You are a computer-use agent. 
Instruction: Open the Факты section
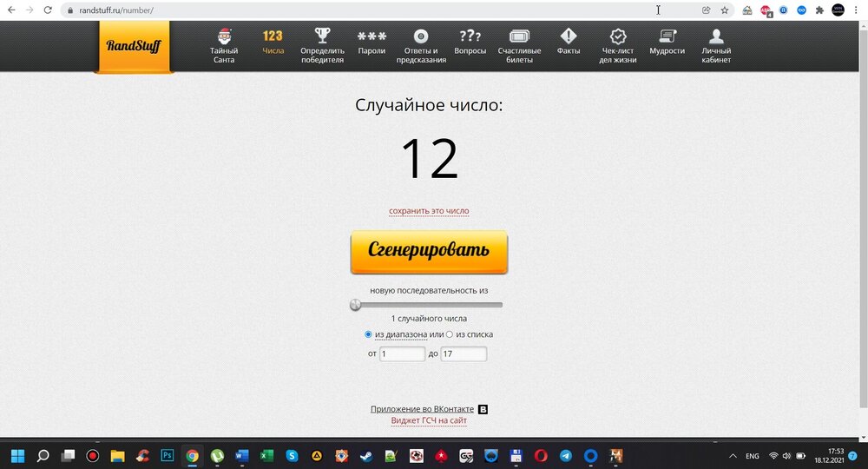(x=569, y=45)
